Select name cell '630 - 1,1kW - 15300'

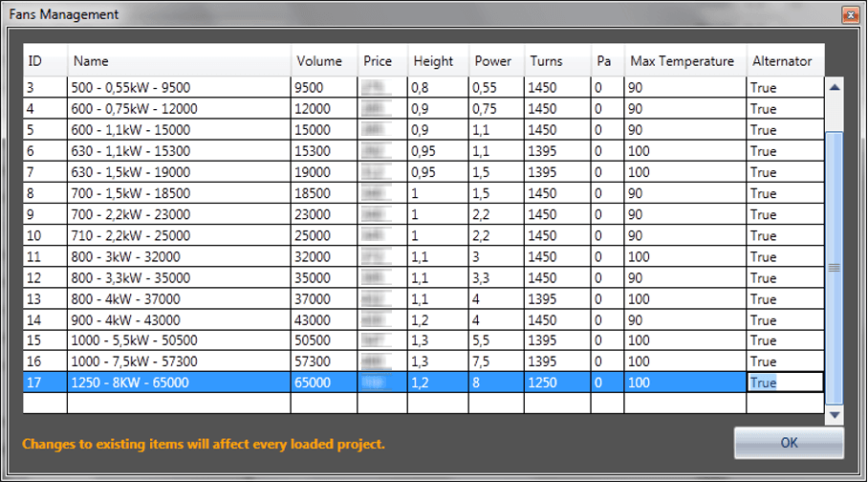tap(179, 151)
